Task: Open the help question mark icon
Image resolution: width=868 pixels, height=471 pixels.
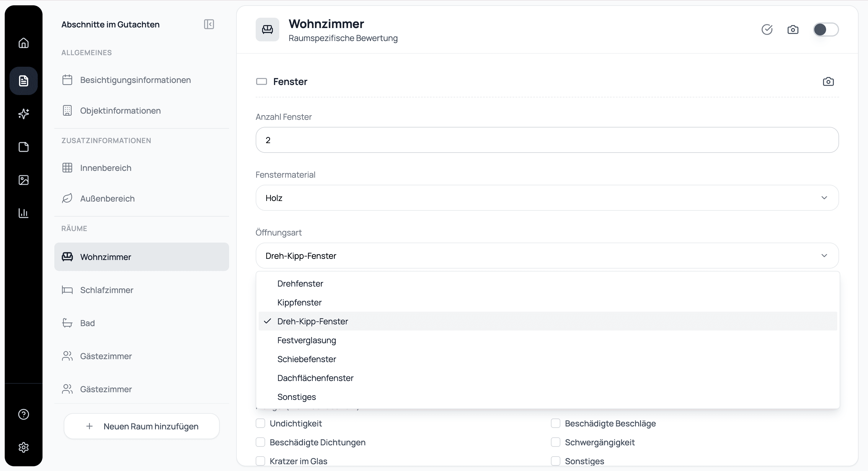Action: click(x=23, y=414)
